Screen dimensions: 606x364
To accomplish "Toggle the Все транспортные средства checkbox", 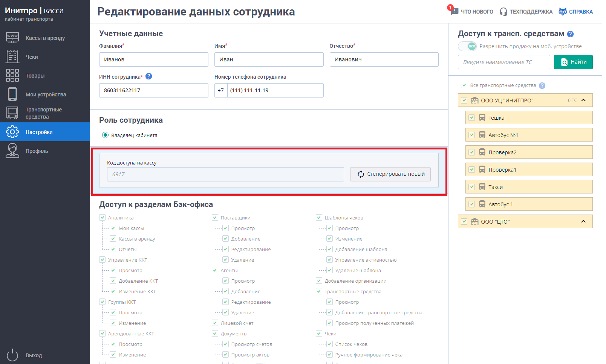I will (464, 85).
